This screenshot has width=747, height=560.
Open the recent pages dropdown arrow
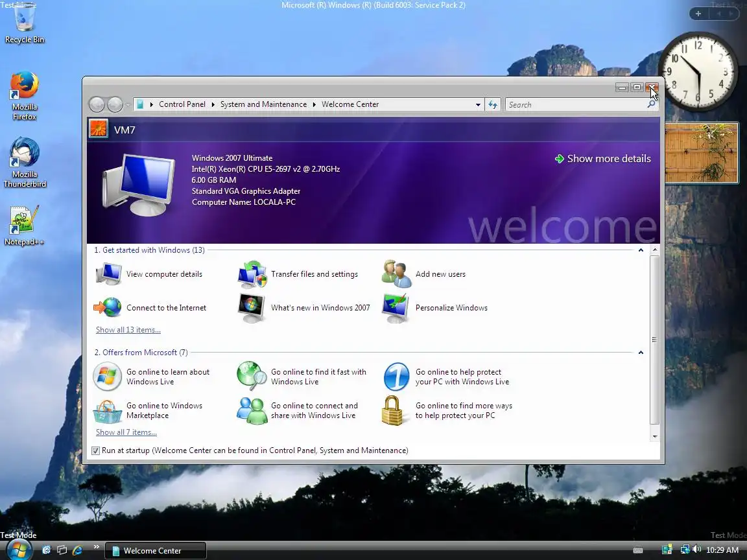tap(128, 105)
